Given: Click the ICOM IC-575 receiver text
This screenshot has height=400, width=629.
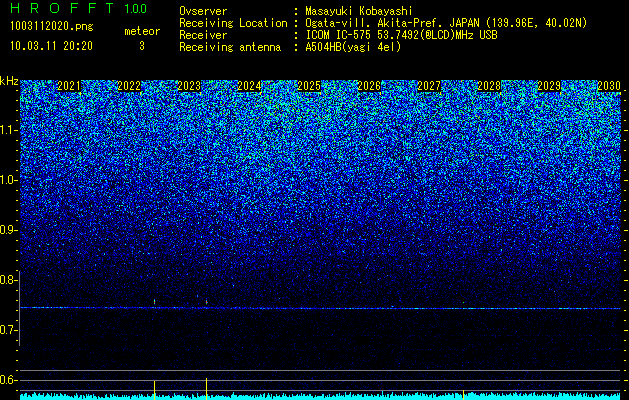Looking at the screenshot, I should (401, 35).
